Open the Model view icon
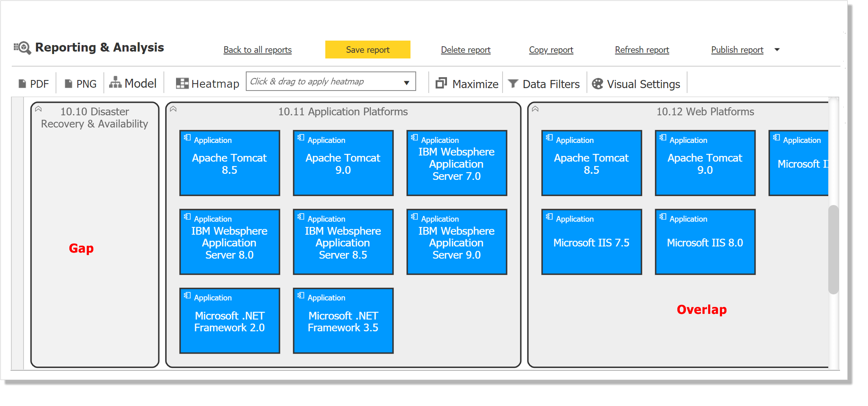Viewport: 868px width, 406px height. (115, 82)
